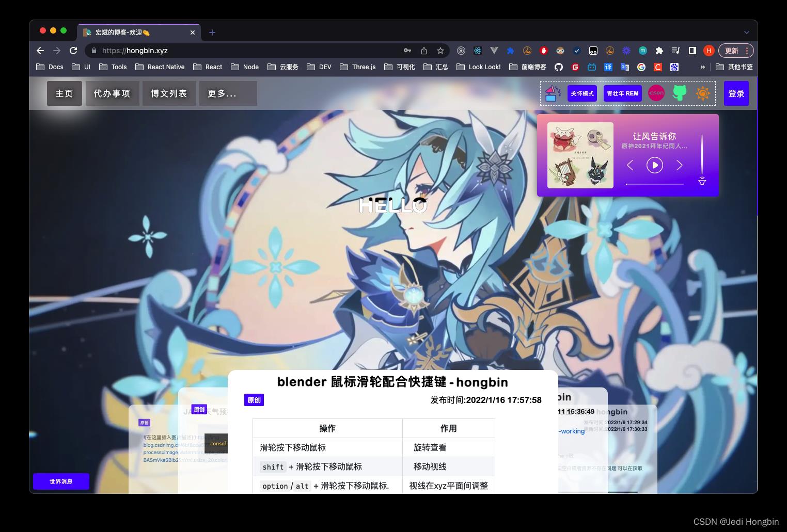Open a new tab with plus button
787x532 pixels.
[x=212, y=33]
